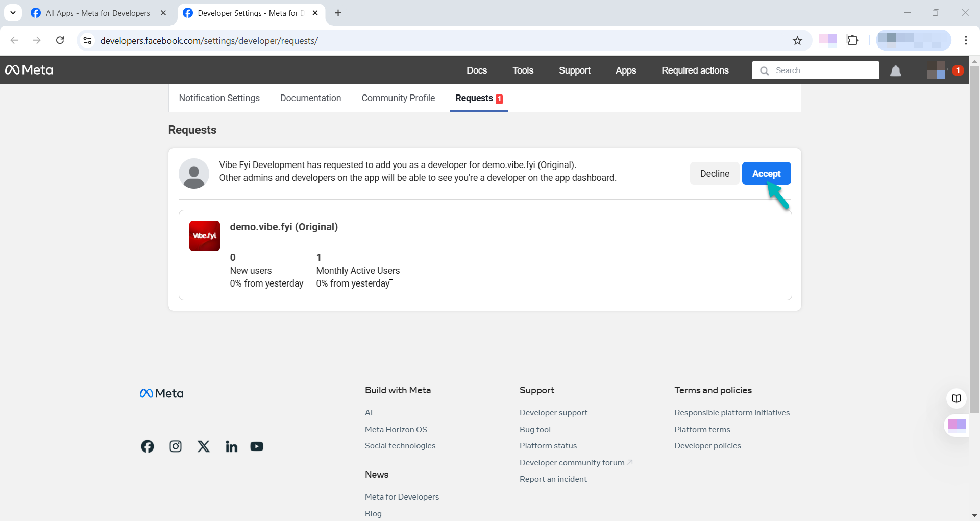Open the Developer policies link
Viewport: 980px width, 521px height.
pyautogui.click(x=707, y=446)
